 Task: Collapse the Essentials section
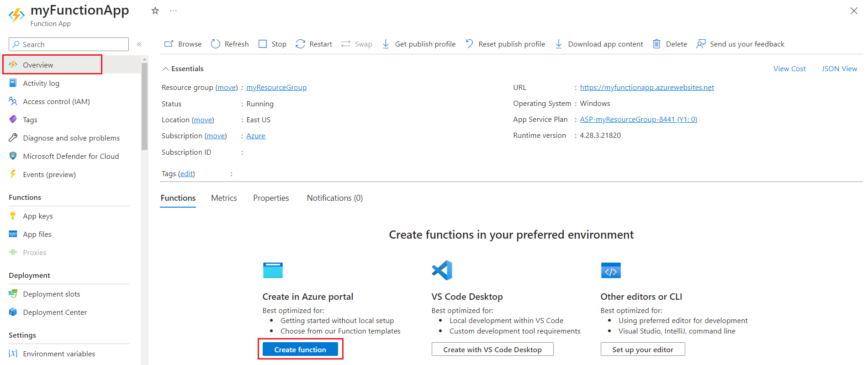tap(166, 69)
